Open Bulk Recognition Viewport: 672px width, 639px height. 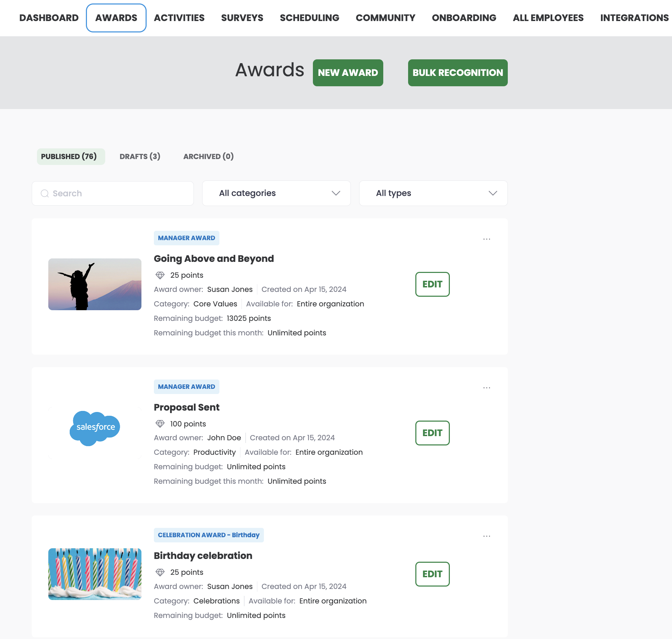[457, 73]
